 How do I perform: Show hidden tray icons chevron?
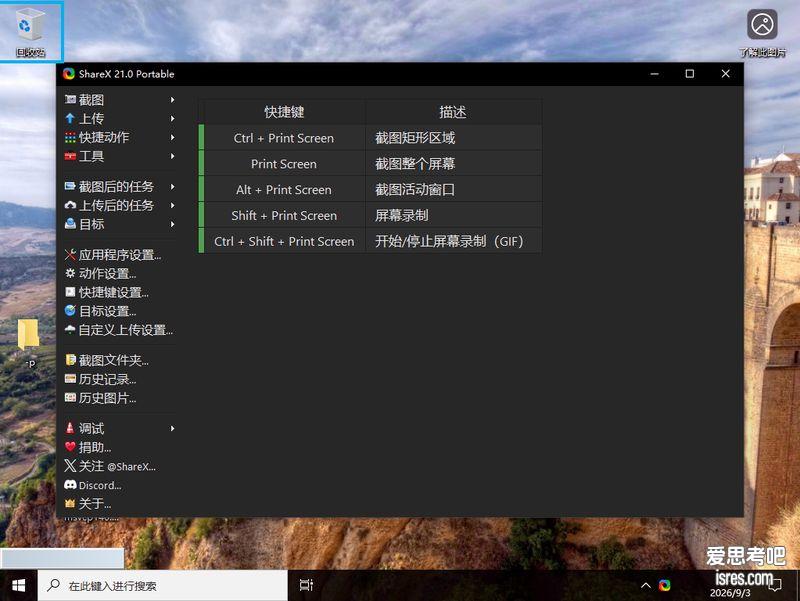point(645,585)
